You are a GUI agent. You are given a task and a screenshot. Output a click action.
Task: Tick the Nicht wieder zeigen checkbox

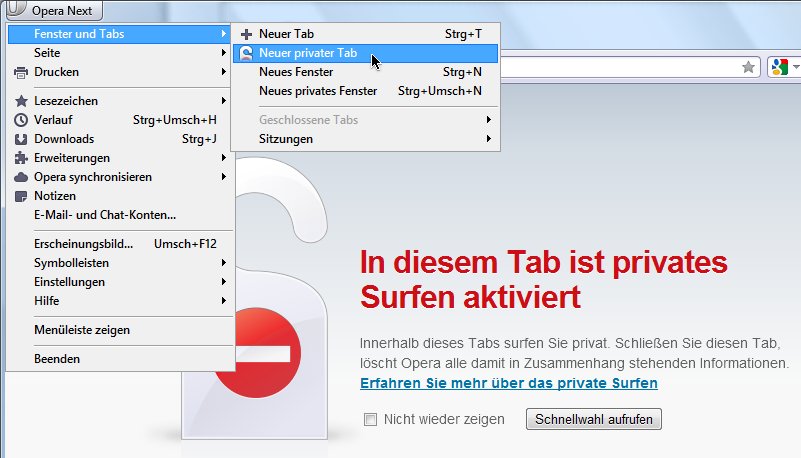[370, 420]
